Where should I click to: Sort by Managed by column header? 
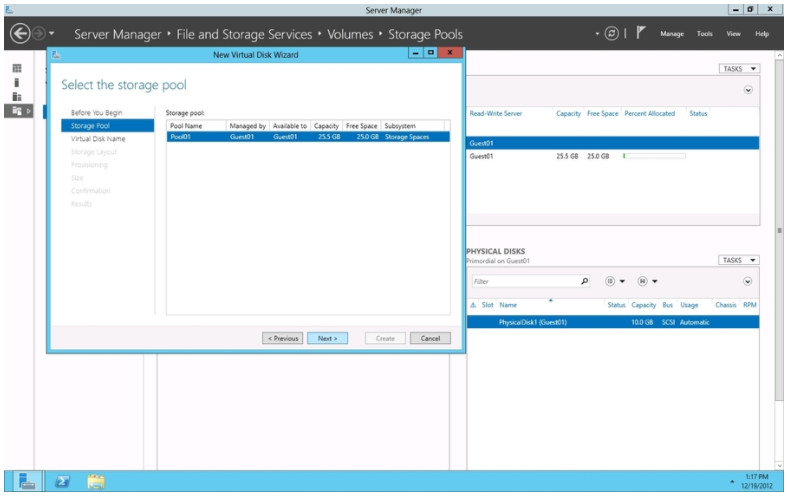tap(247, 126)
